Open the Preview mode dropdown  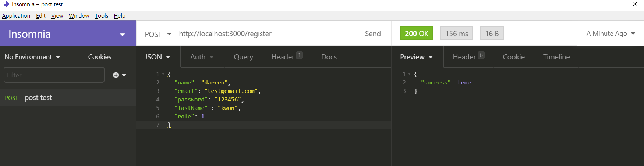417,57
